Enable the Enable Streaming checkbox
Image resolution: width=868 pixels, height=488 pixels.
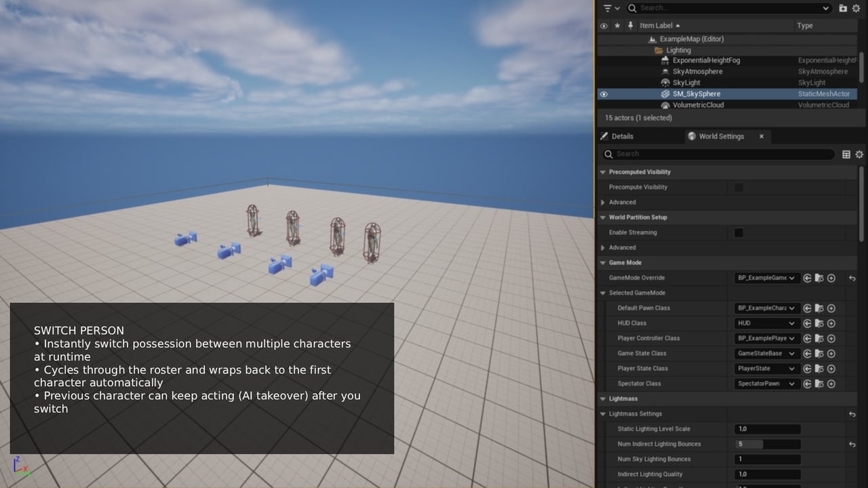click(x=739, y=232)
